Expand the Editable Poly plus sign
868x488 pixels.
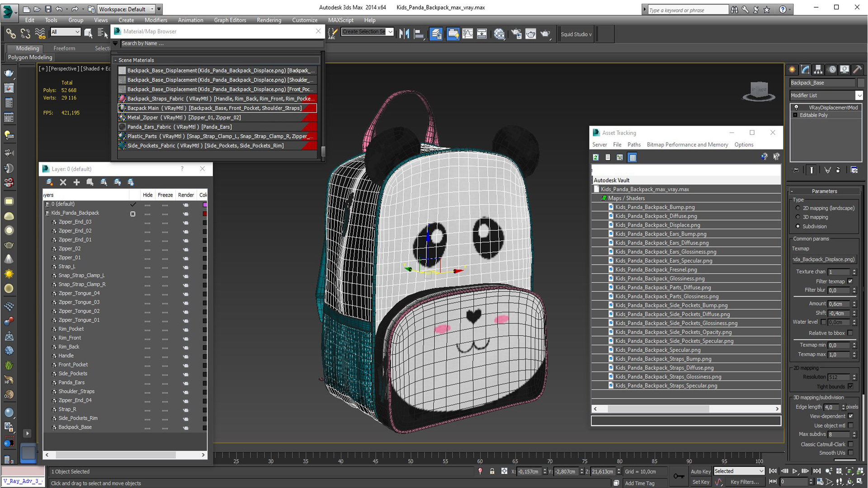point(795,115)
